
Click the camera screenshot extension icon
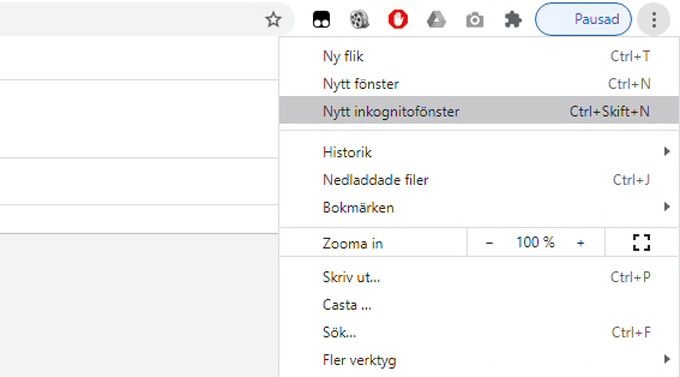click(474, 20)
